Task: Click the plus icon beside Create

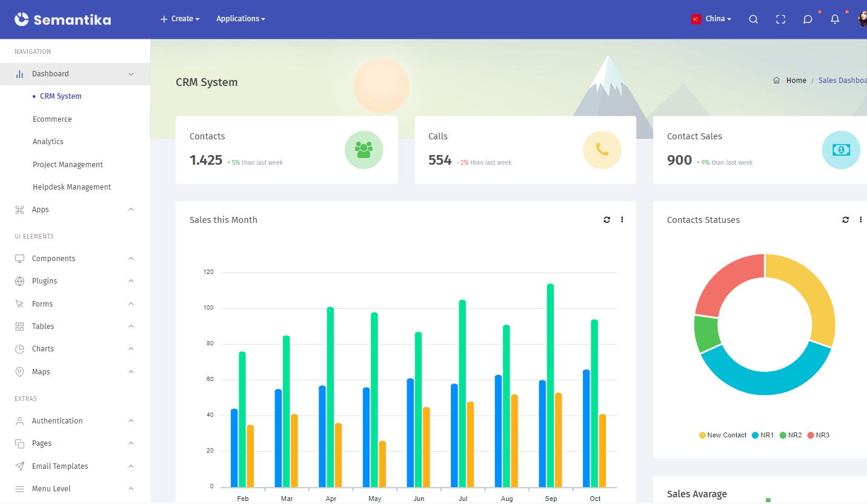Action: (x=164, y=19)
